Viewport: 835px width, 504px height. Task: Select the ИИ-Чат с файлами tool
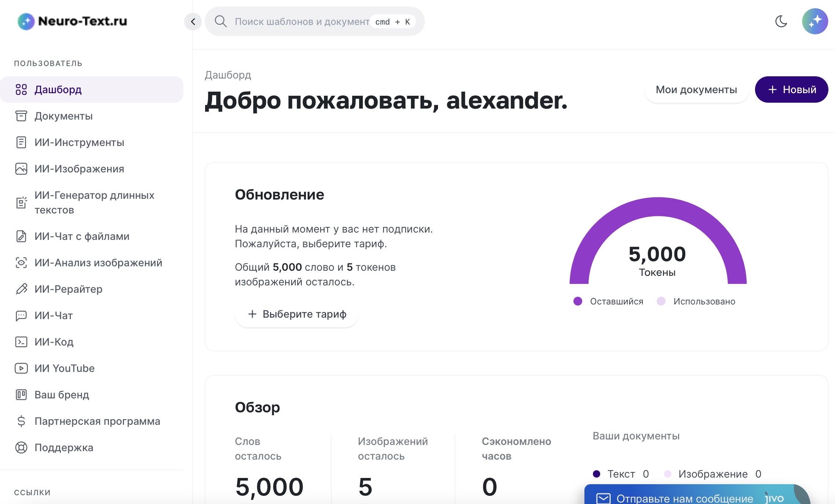click(81, 237)
